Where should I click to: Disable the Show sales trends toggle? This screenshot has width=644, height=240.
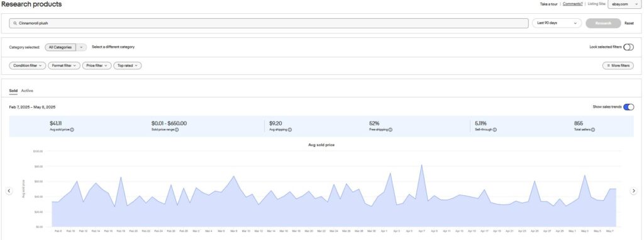[x=628, y=107]
